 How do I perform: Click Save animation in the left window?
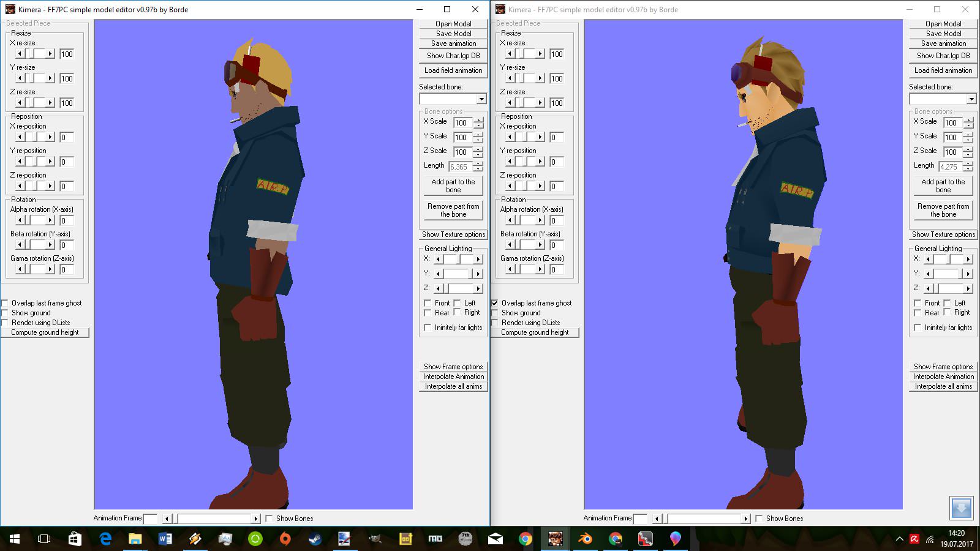[x=453, y=43]
